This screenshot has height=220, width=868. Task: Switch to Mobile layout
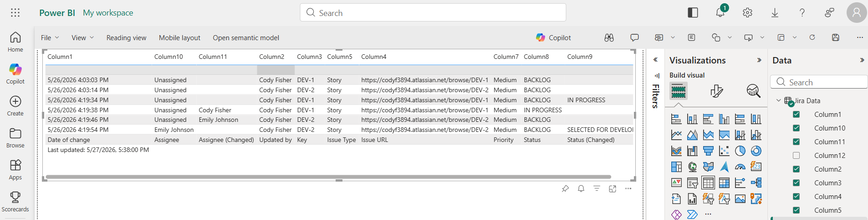(x=179, y=37)
